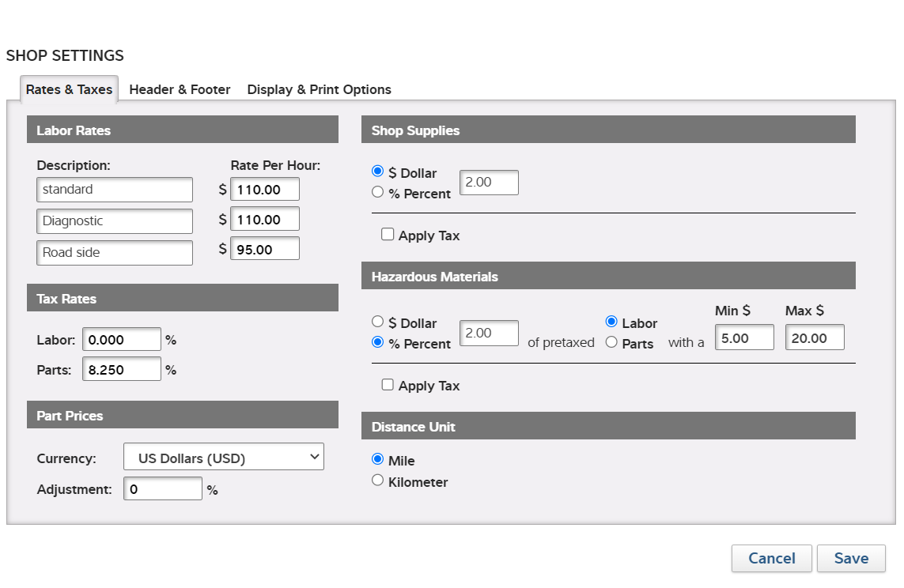Viewport: 904px width, 588px height.
Task: Open the Display & Print Options tab
Action: tap(319, 89)
